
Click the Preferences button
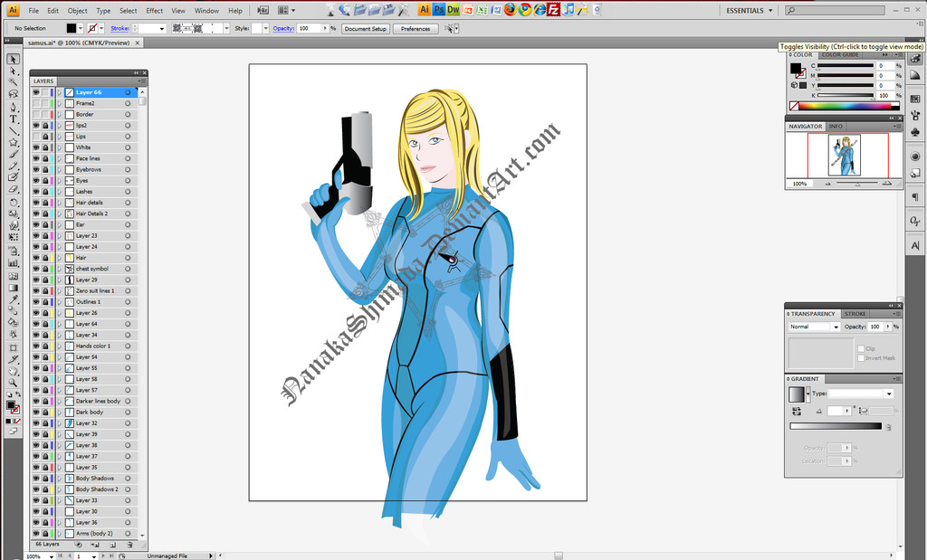click(416, 28)
